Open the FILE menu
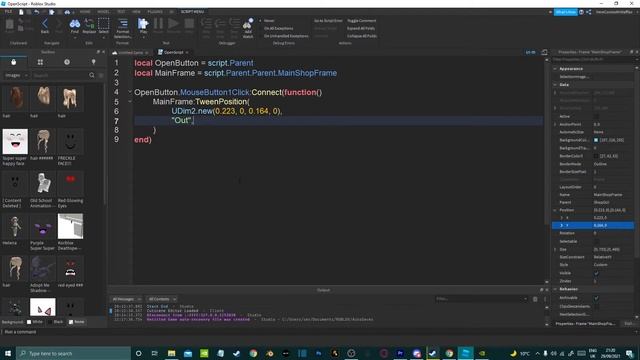 pos(8,12)
